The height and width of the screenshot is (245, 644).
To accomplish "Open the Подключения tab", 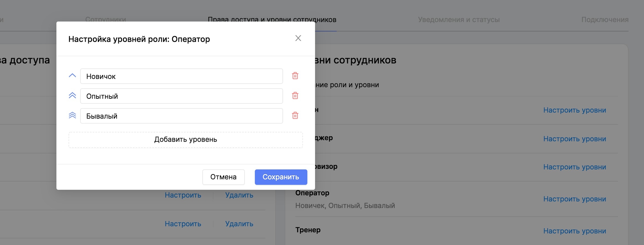I will [605, 20].
